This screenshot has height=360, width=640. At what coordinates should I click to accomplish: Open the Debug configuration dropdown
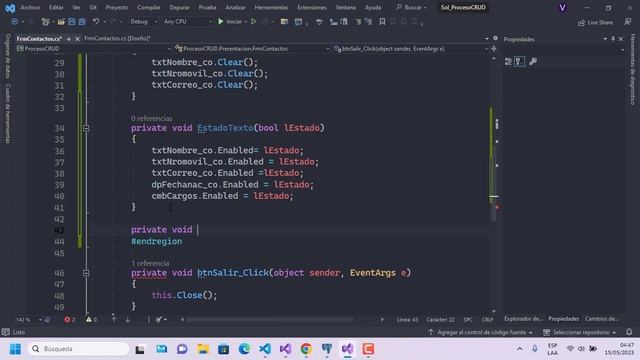[x=144, y=22]
